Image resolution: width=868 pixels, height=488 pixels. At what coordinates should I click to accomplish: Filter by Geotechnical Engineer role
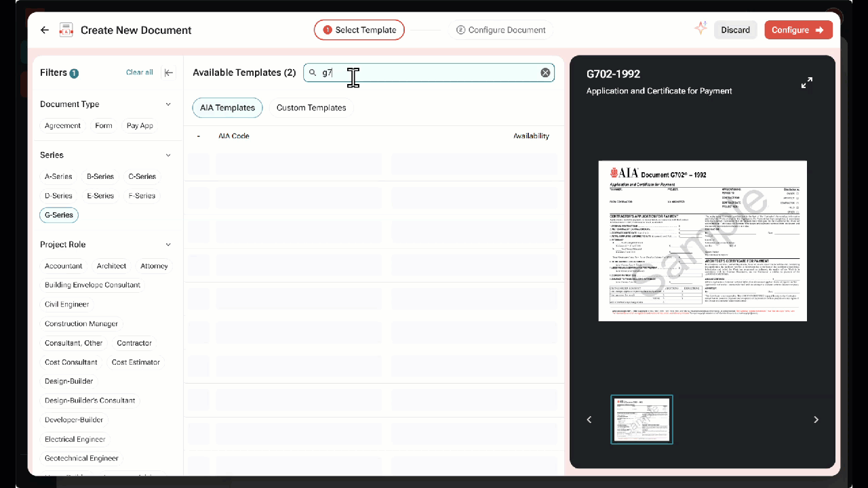pyautogui.click(x=81, y=458)
